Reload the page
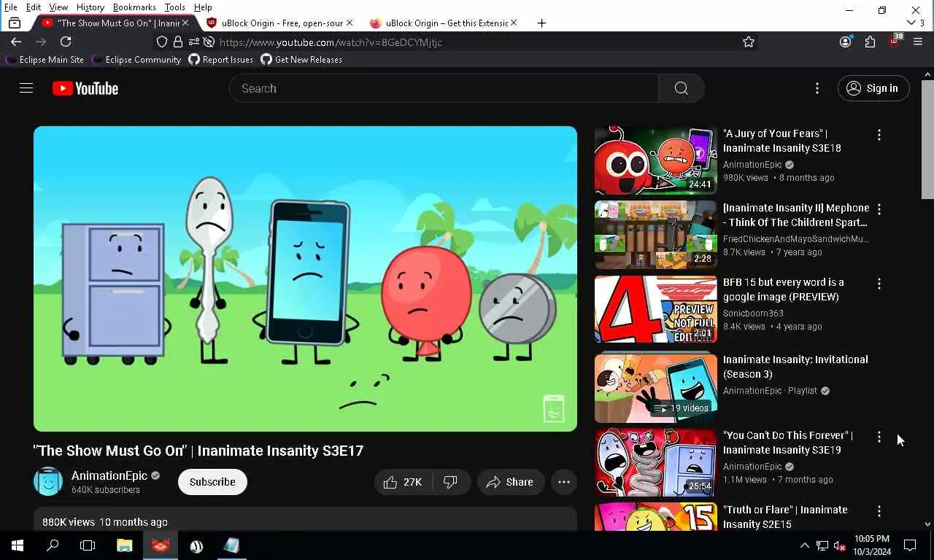Viewport: 934px width, 560px height. coord(66,42)
